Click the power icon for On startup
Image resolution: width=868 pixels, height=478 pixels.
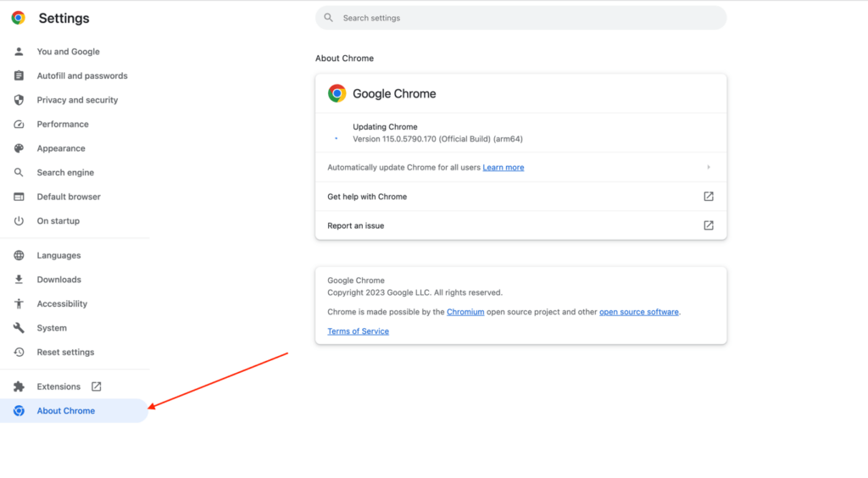[19, 220]
